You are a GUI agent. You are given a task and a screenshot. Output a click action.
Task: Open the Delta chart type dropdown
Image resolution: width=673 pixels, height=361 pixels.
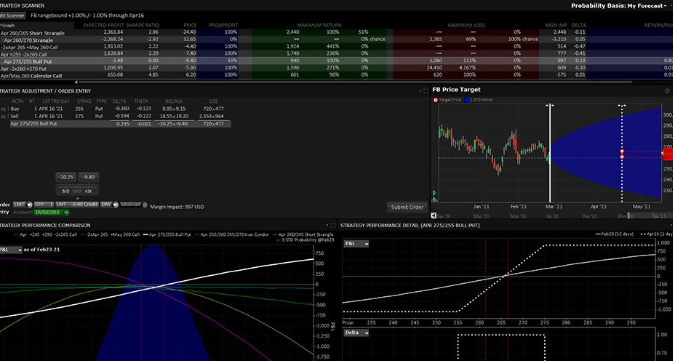click(356, 333)
